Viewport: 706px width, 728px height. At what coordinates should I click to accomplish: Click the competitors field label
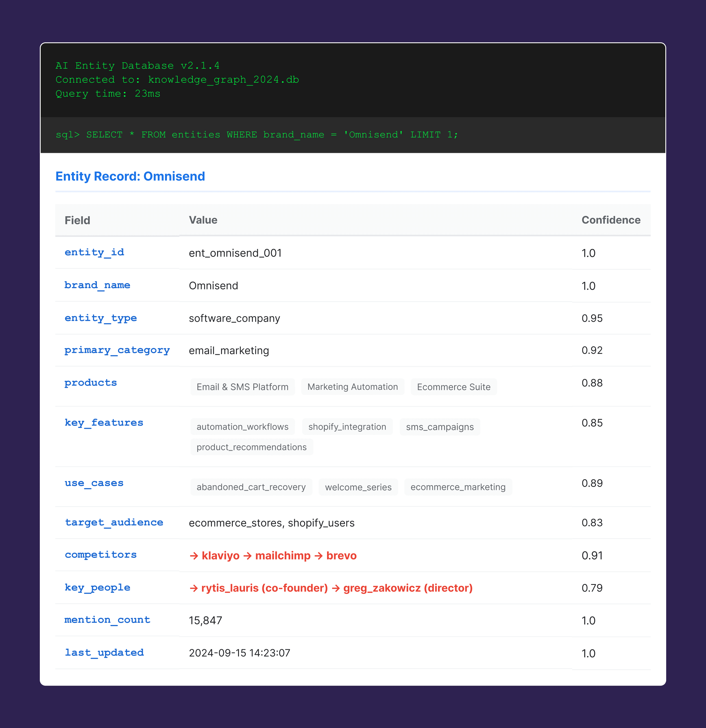(100, 555)
